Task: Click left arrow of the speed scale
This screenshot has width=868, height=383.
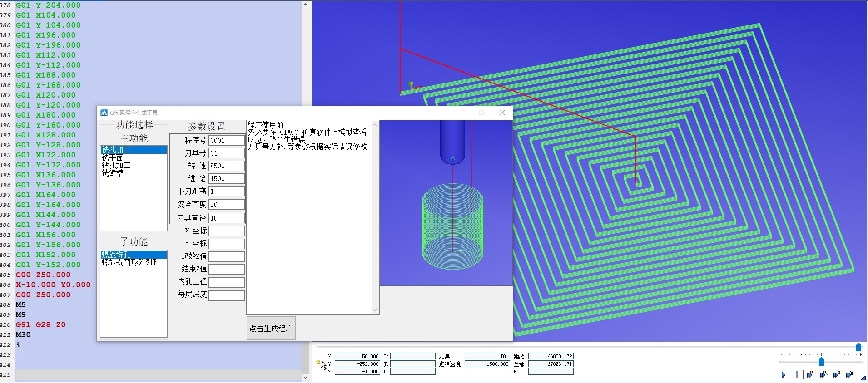Action: [781, 354]
